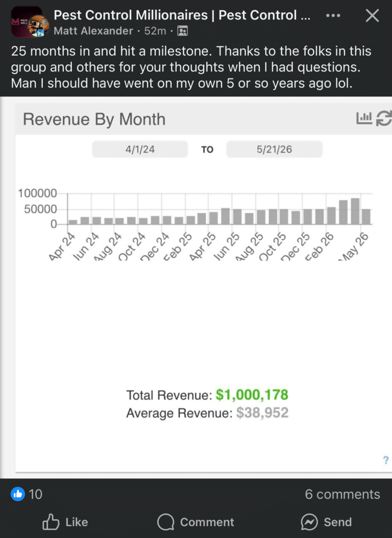392x538 pixels.
Task: Click the Revenue By Month heading
Action: click(x=94, y=119)
